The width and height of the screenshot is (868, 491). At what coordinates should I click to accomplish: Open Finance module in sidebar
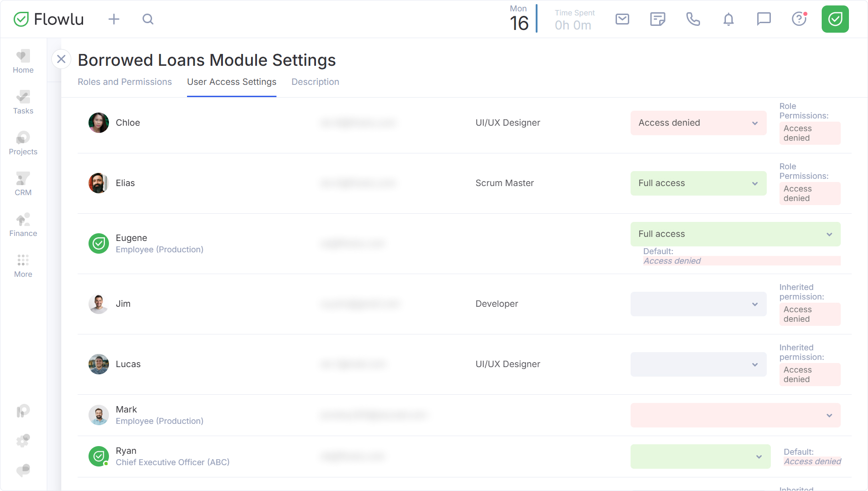[23, 225]
